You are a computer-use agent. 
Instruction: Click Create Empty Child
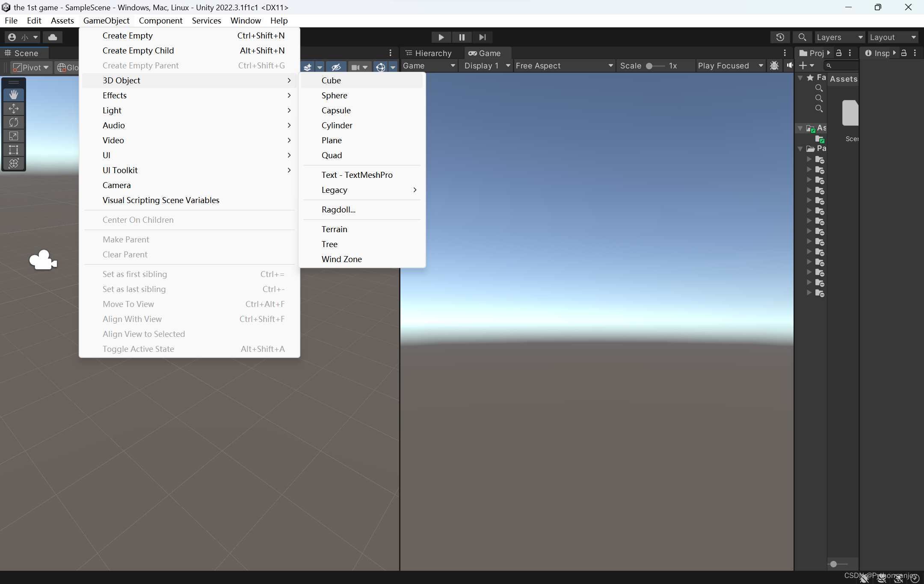tap(190, 50)
